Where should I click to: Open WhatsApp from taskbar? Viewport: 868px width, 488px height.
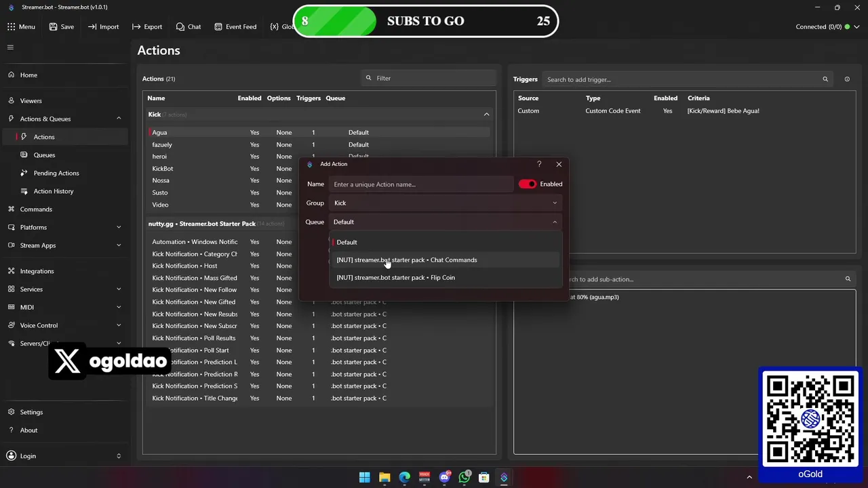tap(465, 478)
